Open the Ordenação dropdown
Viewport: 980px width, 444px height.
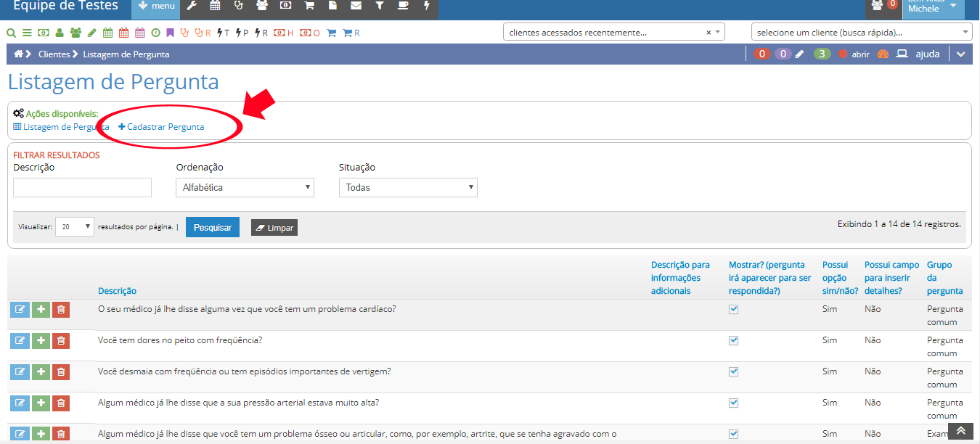click(x=244, y=188)
